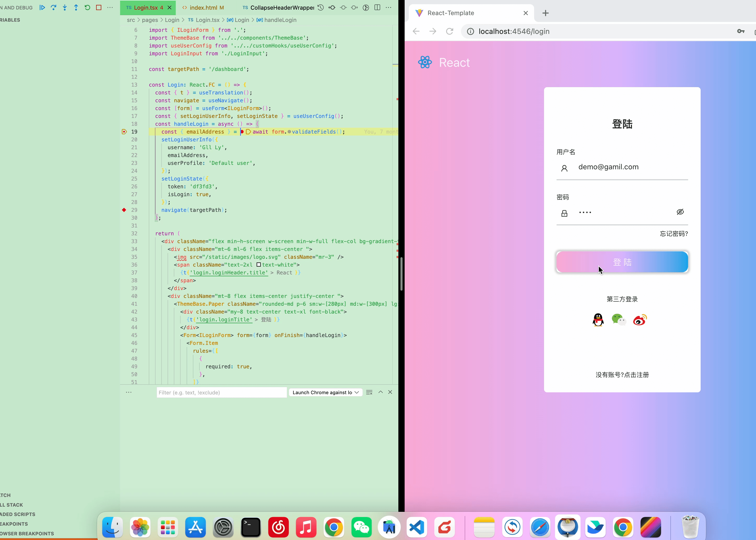
Task: Click the restart debugger icon
Action: coord(87,8)
